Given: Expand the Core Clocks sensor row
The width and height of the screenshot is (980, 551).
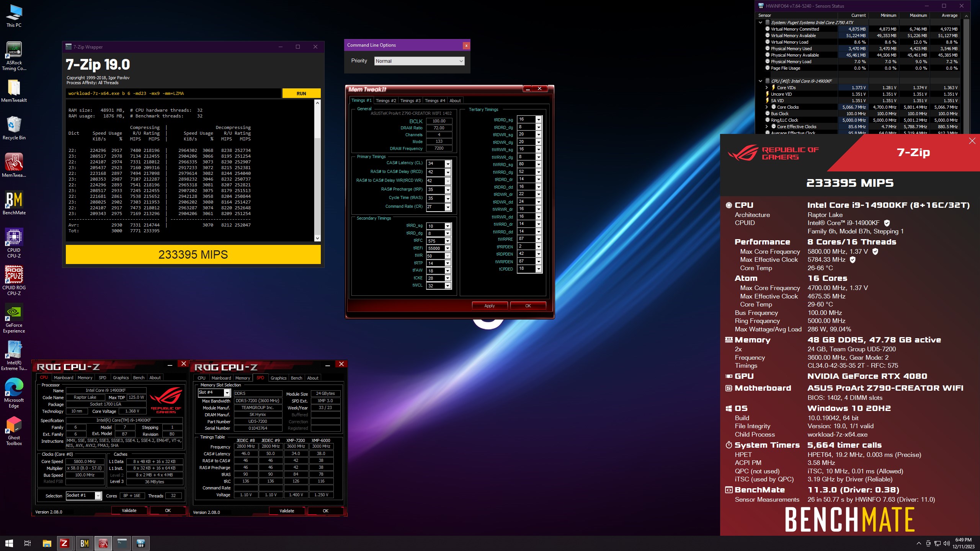Looking at the screenshot, I should point(766,107).
